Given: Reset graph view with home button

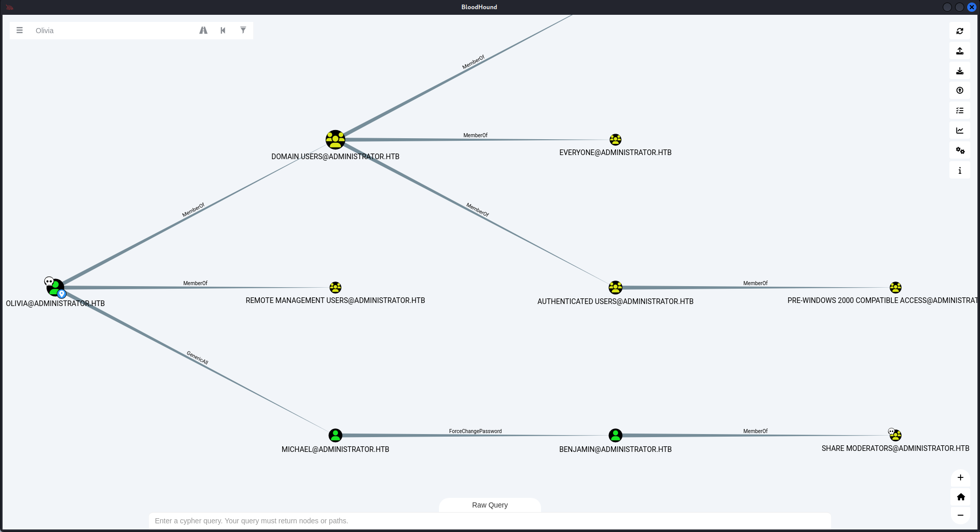Looking at the screenshot, I should click(960, 497).
